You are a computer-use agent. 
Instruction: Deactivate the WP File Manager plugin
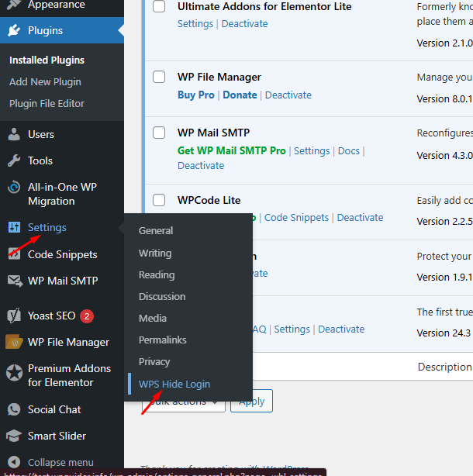pyautogui.click(x=288, y=95)
